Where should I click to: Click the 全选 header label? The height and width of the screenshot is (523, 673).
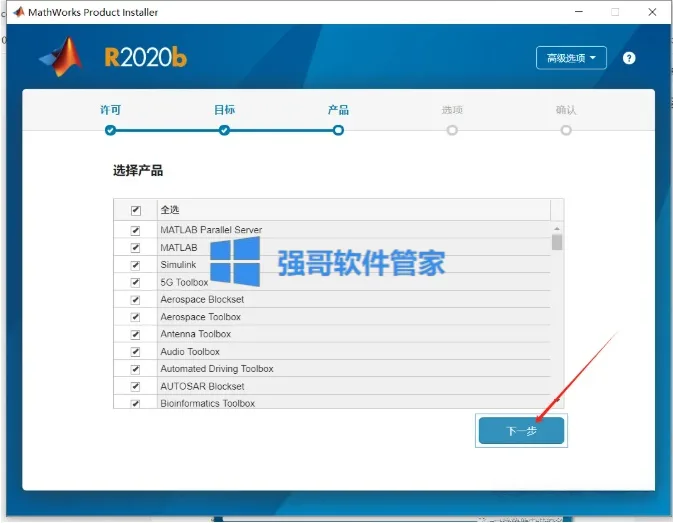(170, 210)
